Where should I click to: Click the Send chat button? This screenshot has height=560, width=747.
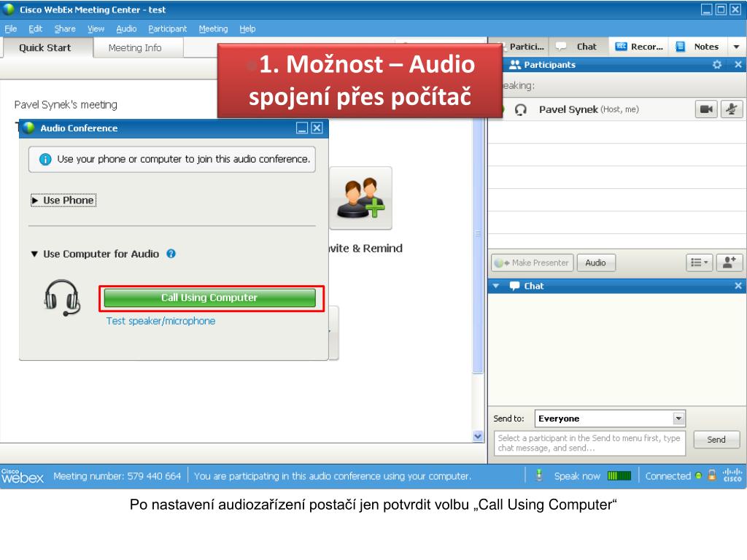coord(716,440)
